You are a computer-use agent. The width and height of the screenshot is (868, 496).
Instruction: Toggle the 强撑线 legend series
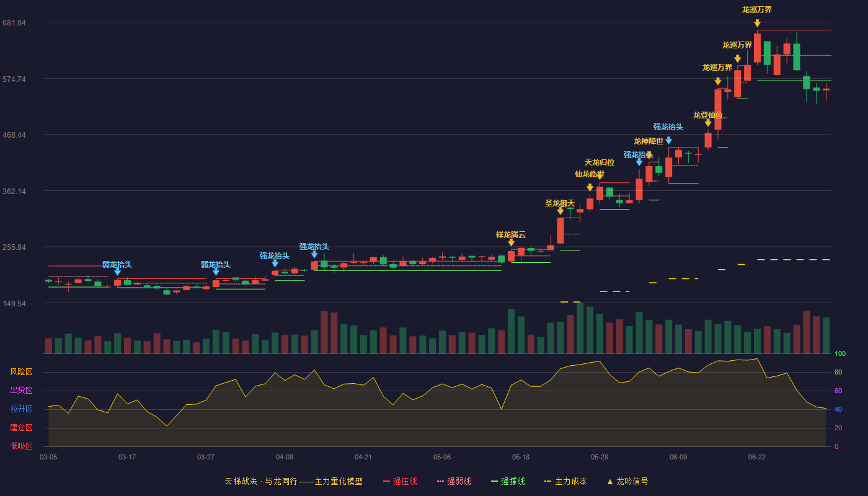coord(508,481)
